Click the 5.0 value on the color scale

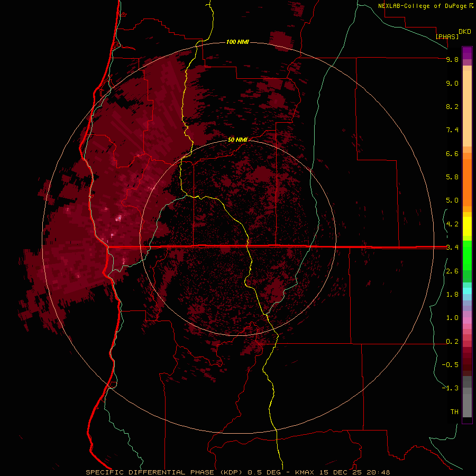click(452, 200)
